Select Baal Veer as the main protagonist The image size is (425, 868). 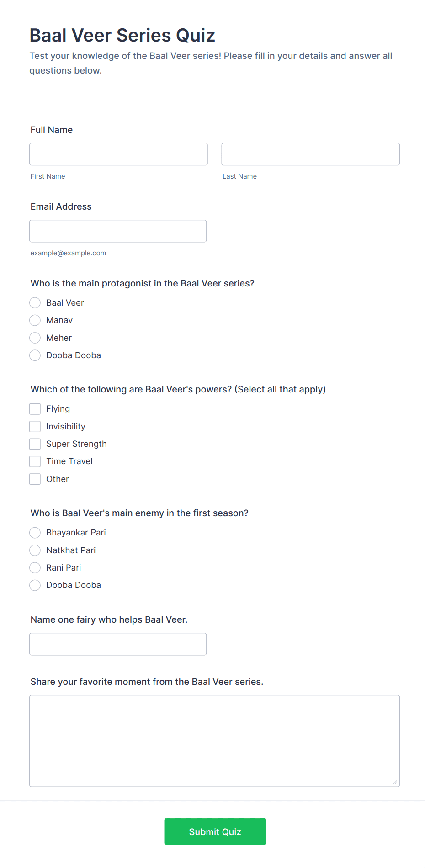[35, 302]
